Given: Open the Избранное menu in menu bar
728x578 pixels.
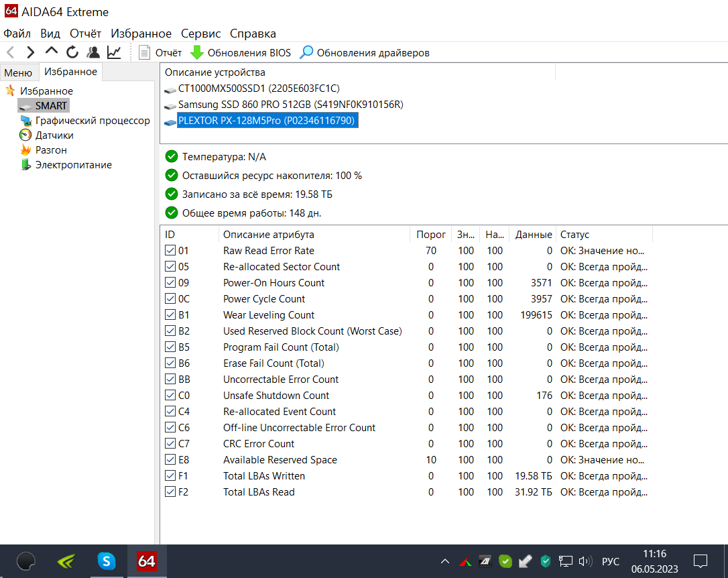Looking at the screenshot, I should click(141, 34).
